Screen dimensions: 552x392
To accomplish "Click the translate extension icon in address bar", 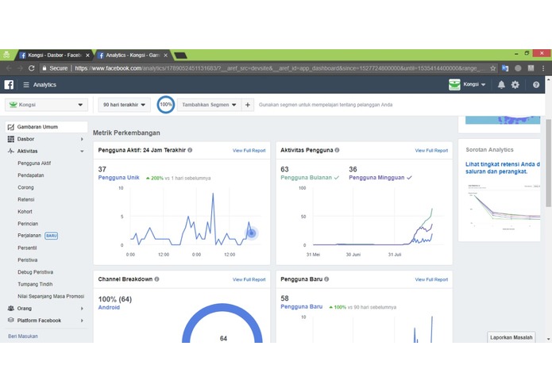I will pos(505,68).
